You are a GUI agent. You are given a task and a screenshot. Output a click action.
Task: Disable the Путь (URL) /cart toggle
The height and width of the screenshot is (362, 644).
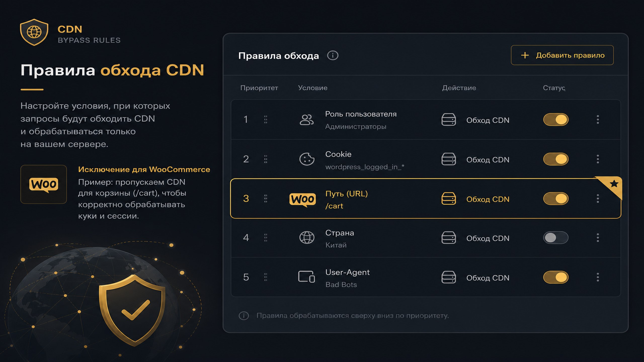[556, 199]
